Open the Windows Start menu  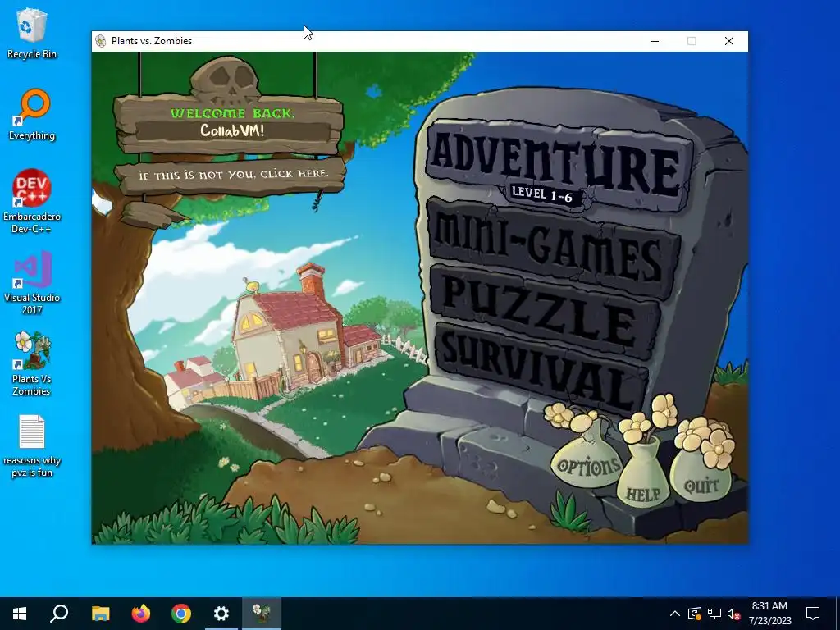[x=20, y=614]
